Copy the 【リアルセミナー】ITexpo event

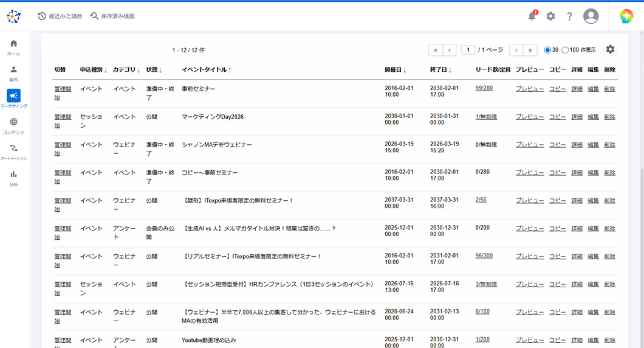pos(557,257)
